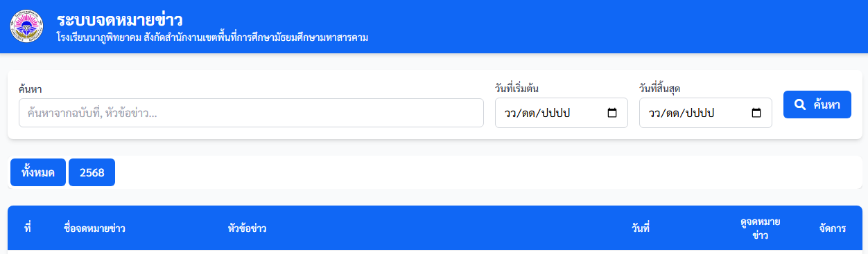Focus the search field for ฉบับที่, หัวข้อข่าว
The height and width of the screenshot is (254, 868).
[251, 113]
